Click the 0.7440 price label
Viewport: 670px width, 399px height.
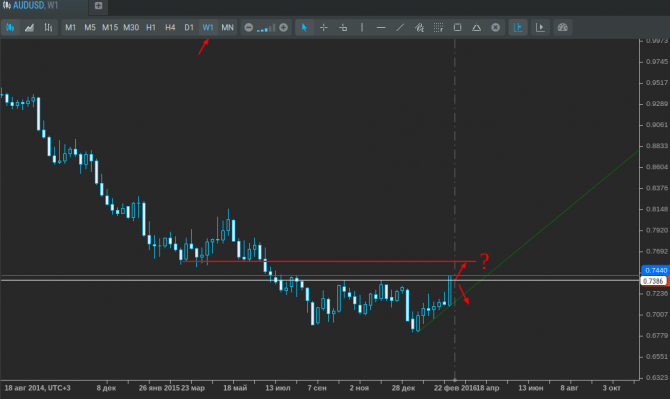[x=655, y=270]
